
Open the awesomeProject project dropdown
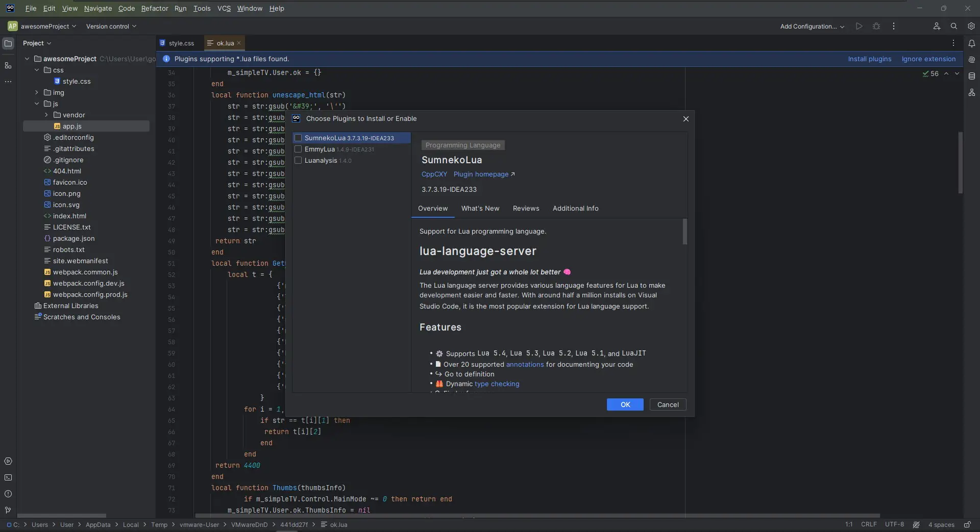(x=42, y=26)
